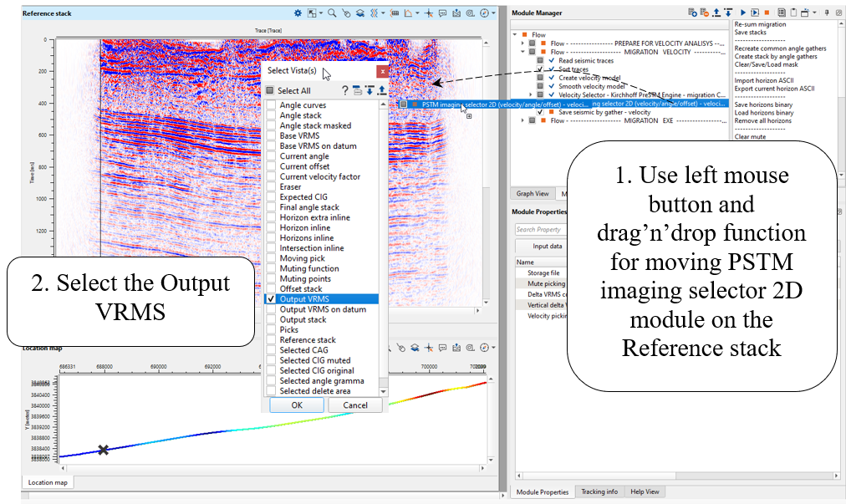Switch to the Tracking info tab
This screenshot has width=846, height=504.
coord(599,491)
